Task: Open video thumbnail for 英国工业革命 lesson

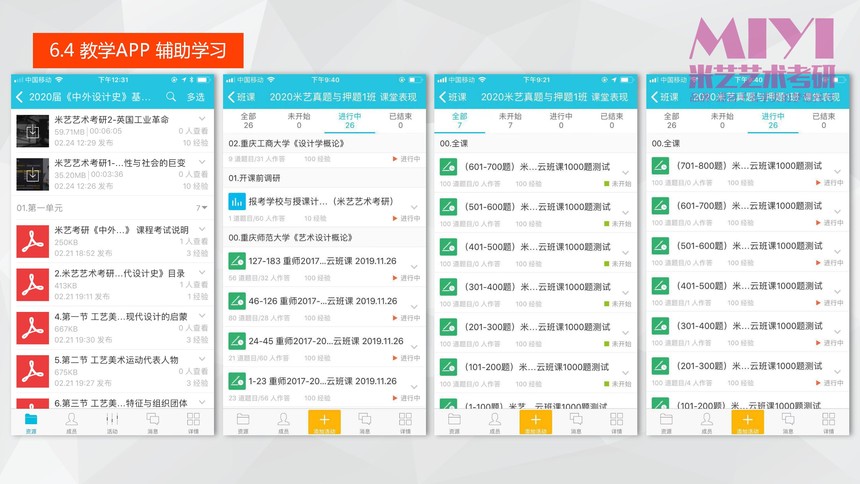Action: [32, 131]
